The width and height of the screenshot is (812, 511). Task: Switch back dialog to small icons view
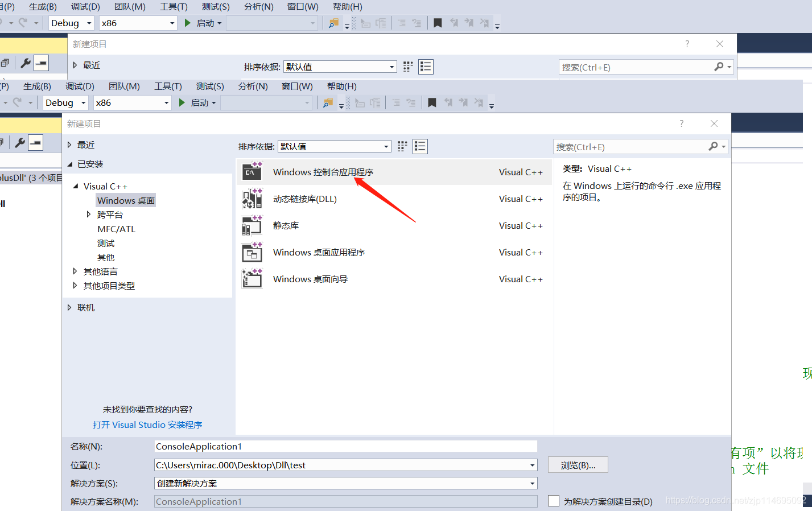(408, 67)
